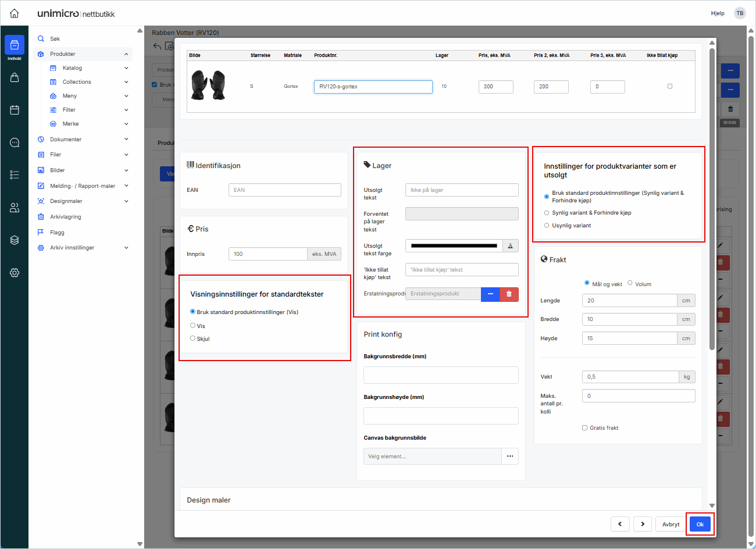
Task: Open the calendar icon in left rail
Action: click(15, 110)
